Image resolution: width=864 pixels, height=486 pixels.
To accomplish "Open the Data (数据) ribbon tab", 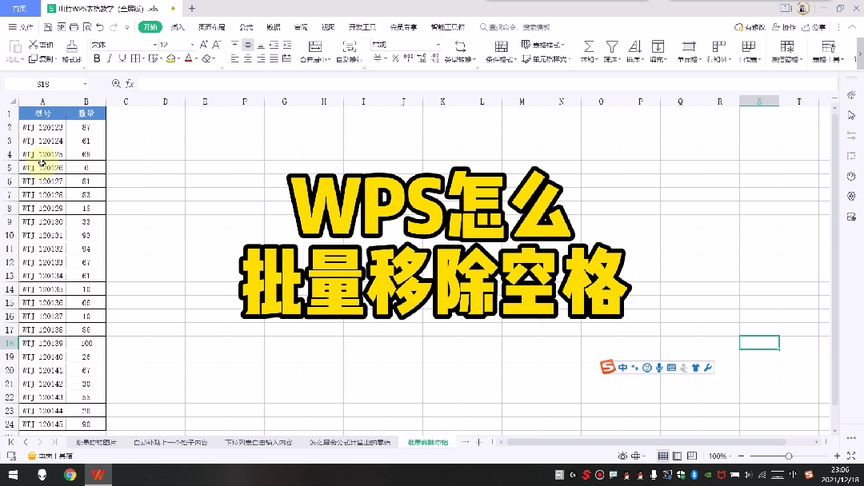I will 273,27.
